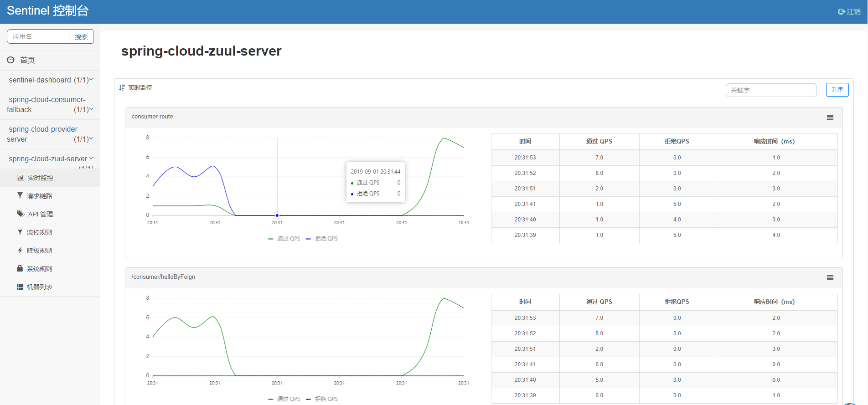The image size is (868, 405).
Task: Click the logout icon in header
Action: (x=842, y=12)
